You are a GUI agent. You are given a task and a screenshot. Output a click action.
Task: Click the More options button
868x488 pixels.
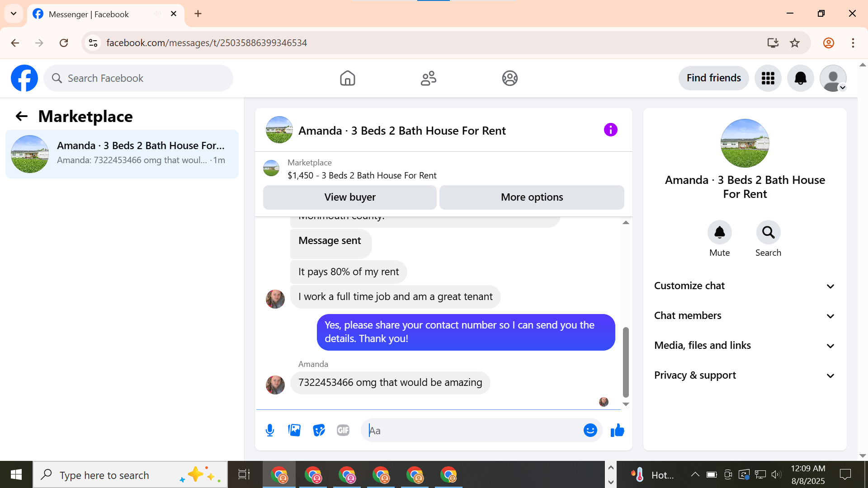click(x=532, y=197)
